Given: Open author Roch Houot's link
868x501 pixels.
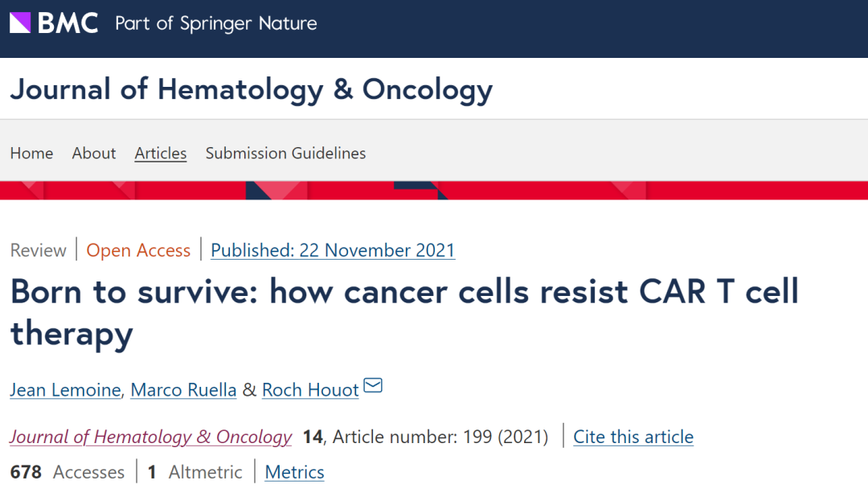Looking at the screenshot, I should (310, 390).
